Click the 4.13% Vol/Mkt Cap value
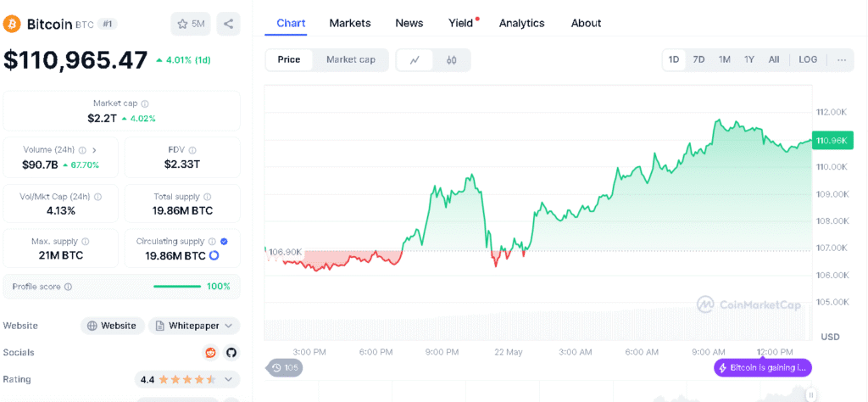This screenshot has height=402, width=868. pyautogui.click(x=60, y=210)
